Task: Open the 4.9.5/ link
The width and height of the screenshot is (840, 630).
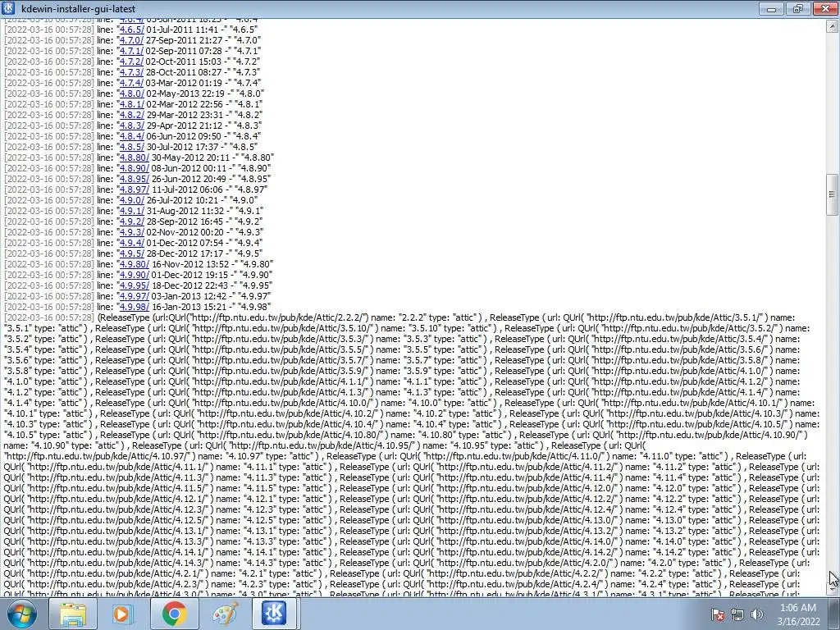Action: click(131, 253)
